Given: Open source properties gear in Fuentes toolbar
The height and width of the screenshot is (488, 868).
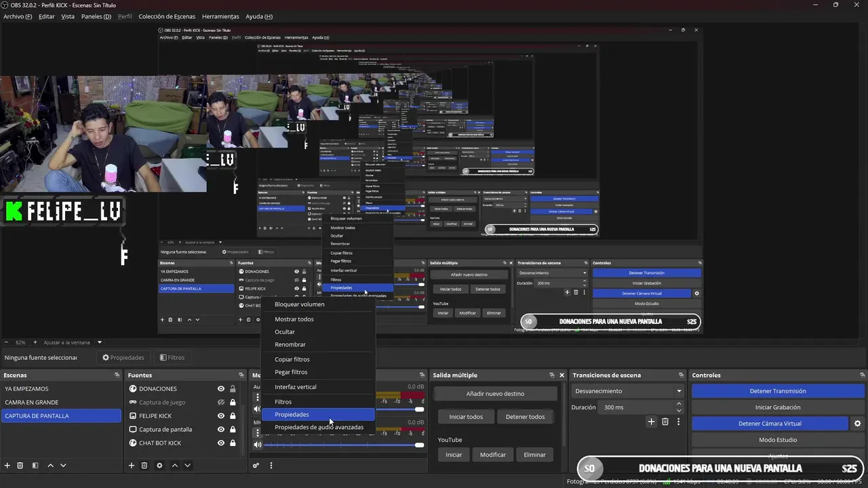Looking at the screenshot, I should point(159,466).
